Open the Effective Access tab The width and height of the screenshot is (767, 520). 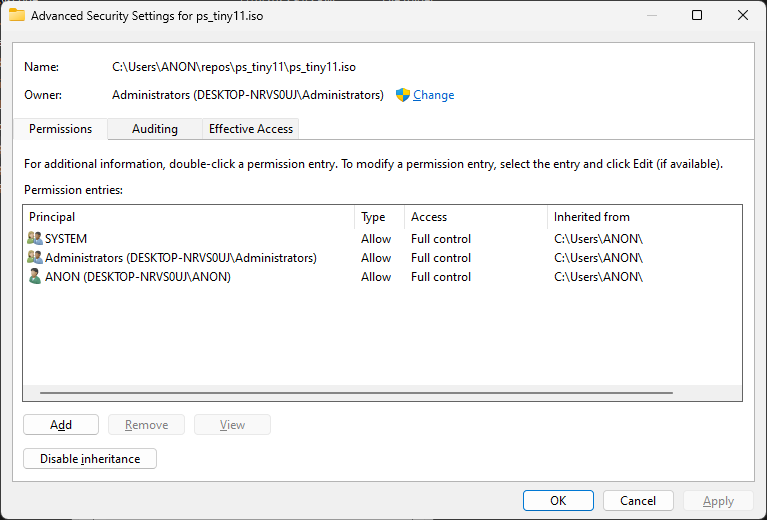click(251, 129)
